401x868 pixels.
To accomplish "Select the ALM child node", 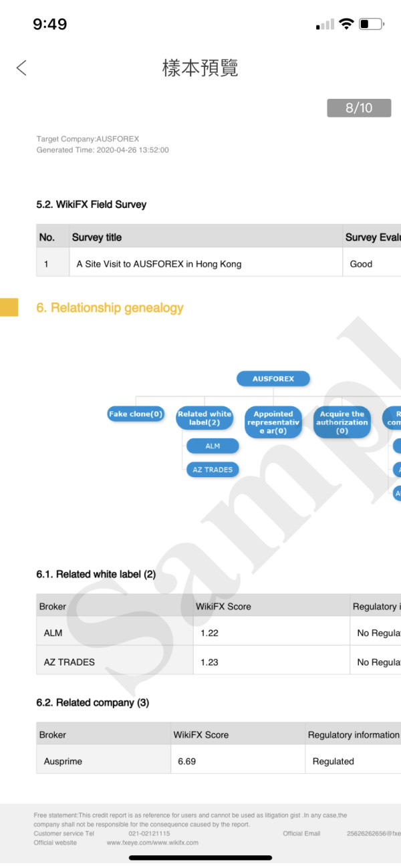I will (x=213, y=446).
